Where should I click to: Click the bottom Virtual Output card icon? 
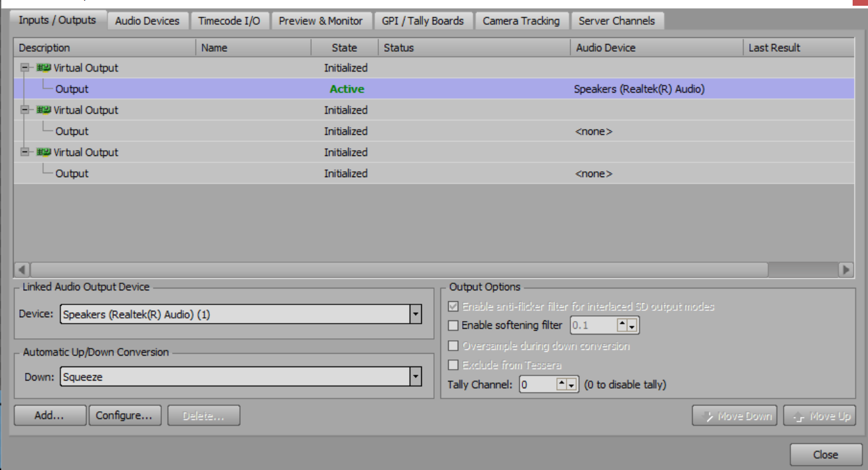pyautogui.click(x=44, y=152)
